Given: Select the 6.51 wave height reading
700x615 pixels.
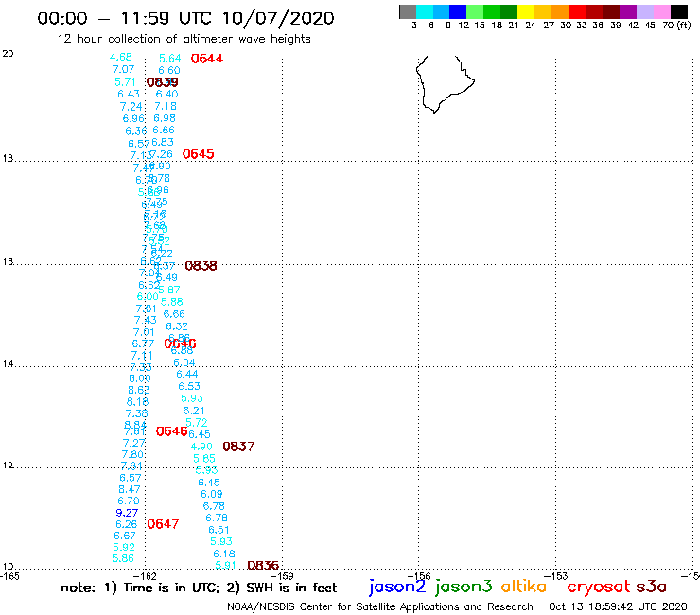Looking at the screenshot, I should click(x=219, y=530).
